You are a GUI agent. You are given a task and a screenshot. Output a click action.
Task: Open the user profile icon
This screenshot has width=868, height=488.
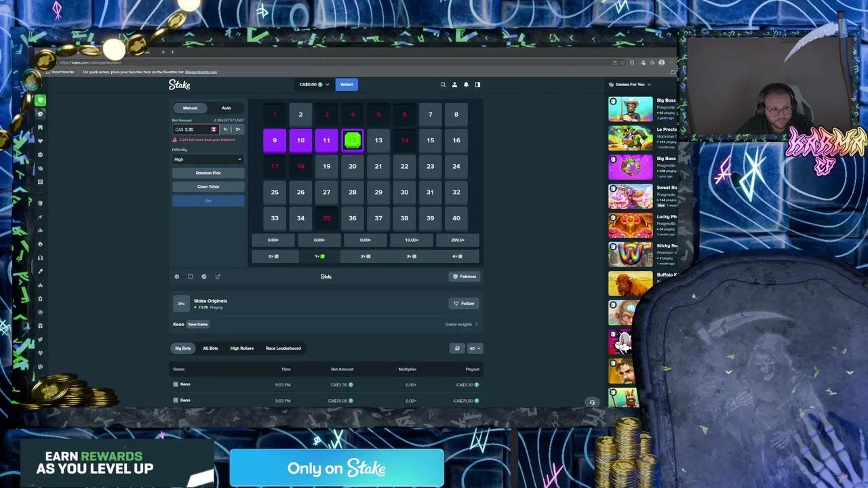[454, 85]
